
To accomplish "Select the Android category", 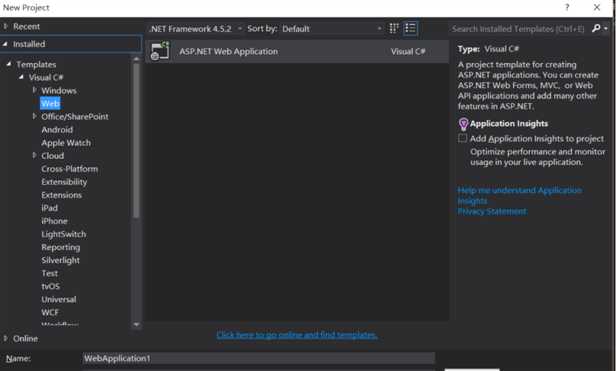I will click(57, 130).
